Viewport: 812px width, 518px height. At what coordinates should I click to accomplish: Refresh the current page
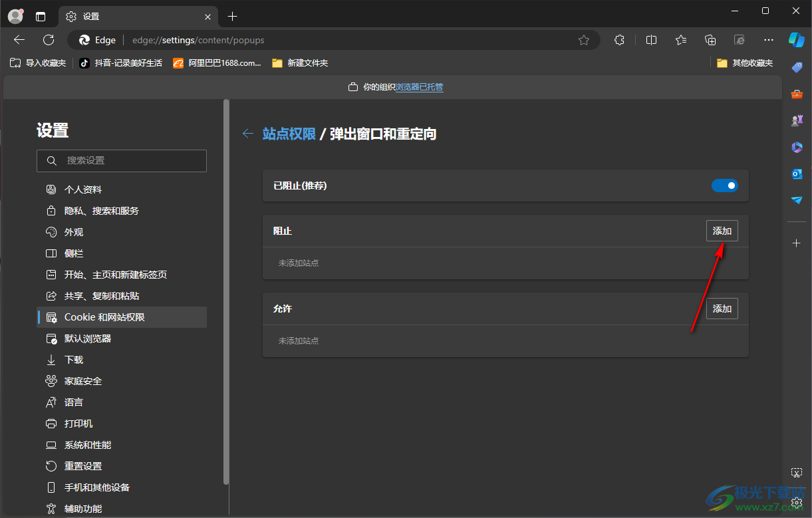tap(49, 40)
